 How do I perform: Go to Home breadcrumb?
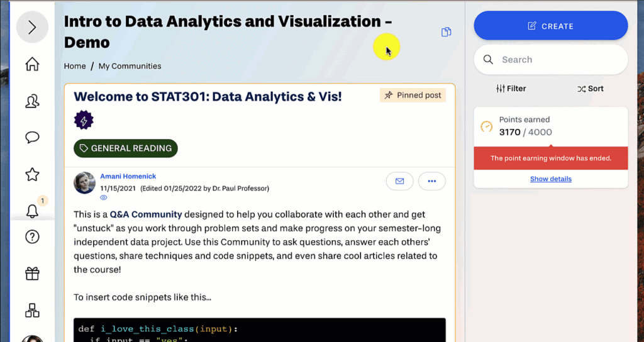pos(75,66)
